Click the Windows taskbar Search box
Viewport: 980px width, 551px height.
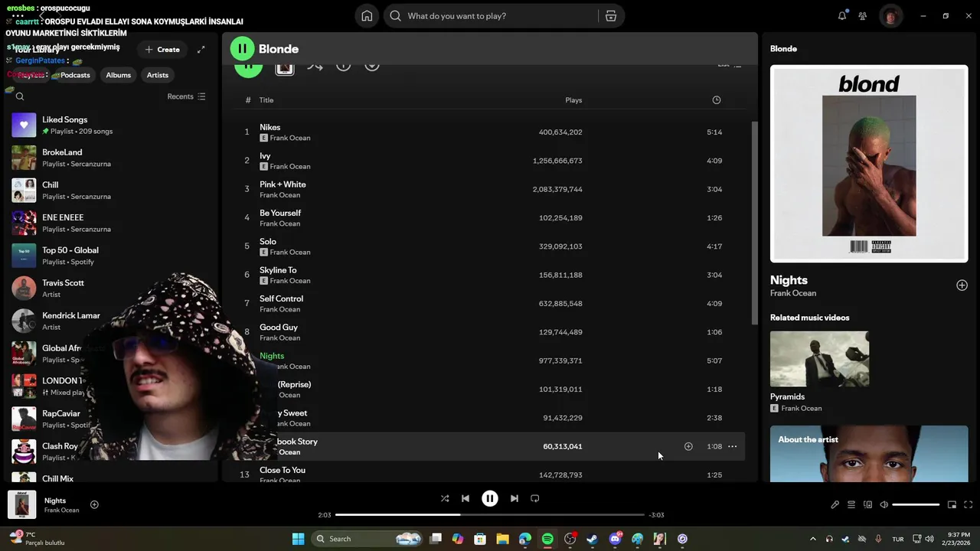(x=368, y=539)
